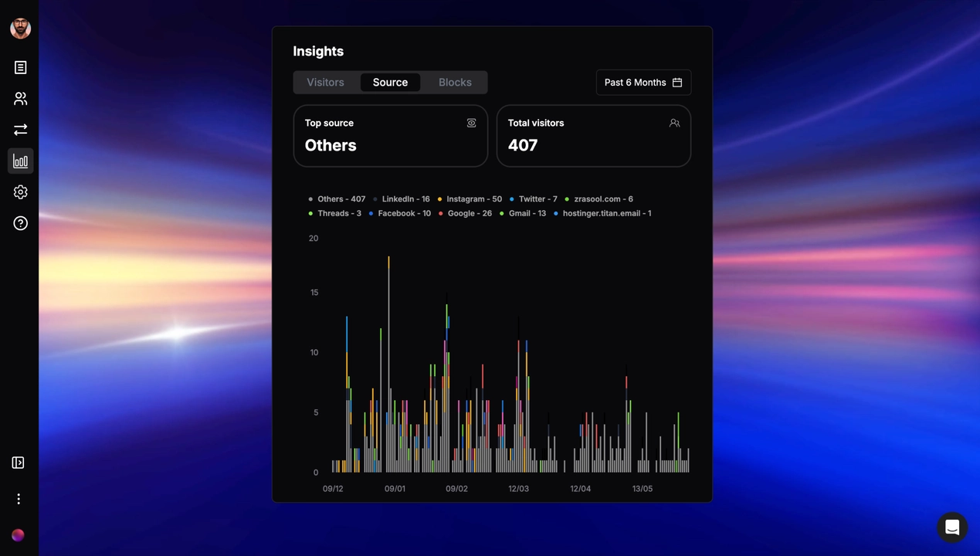The image size is (980, 556).
Task: Select the Source tab
Action: coord(390,83)
